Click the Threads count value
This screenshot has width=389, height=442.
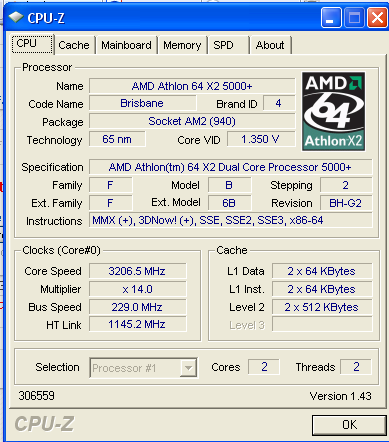[356, 367]
